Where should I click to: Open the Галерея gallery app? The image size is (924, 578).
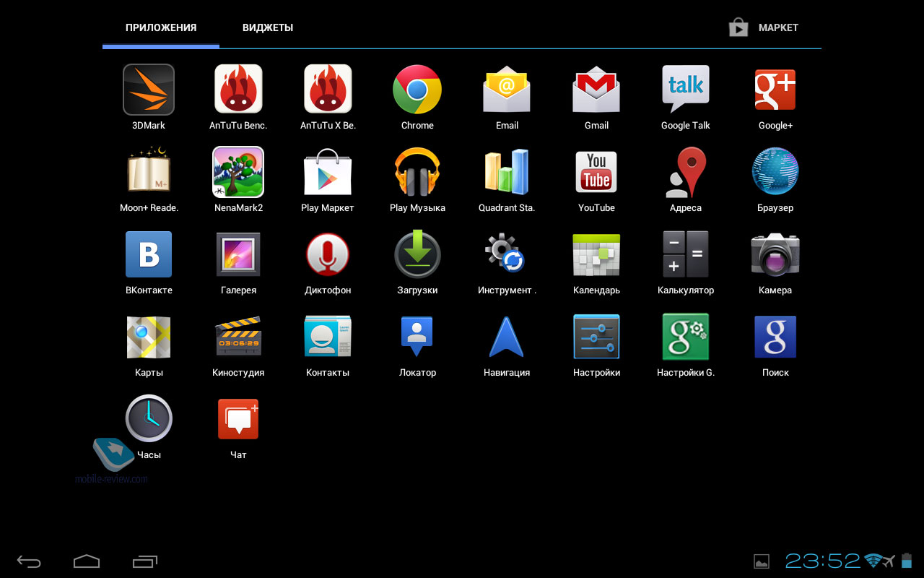[238, 254]
